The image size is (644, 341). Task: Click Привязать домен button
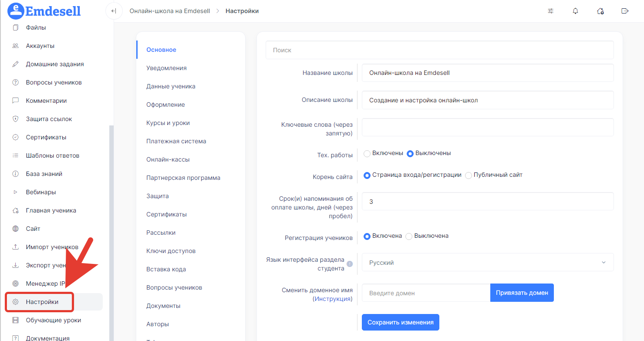522,293
